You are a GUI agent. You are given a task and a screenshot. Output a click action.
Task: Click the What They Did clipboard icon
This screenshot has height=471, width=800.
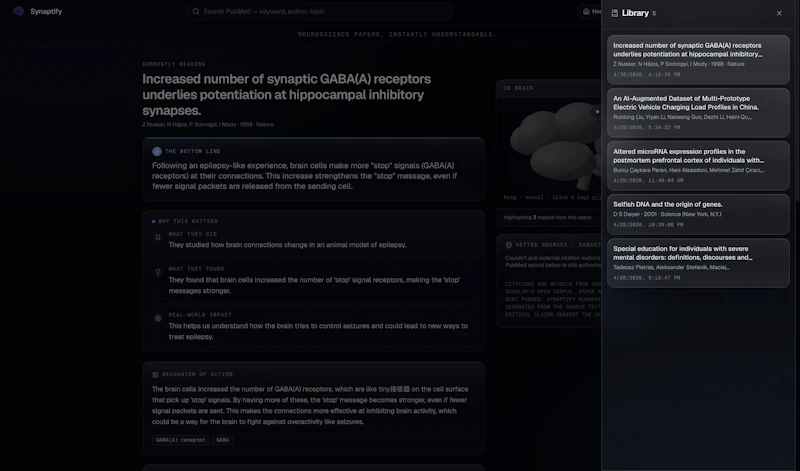point(158,237)
